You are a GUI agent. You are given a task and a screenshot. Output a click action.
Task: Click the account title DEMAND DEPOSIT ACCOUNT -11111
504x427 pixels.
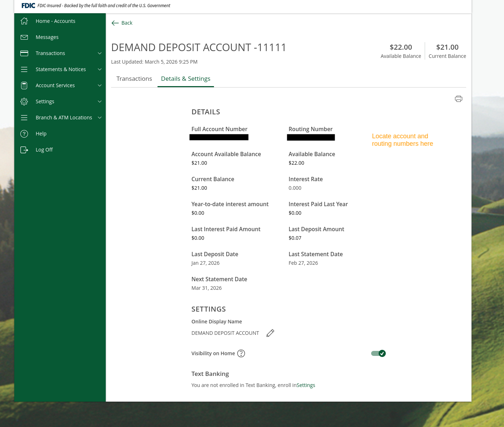(x=199, y=48)
